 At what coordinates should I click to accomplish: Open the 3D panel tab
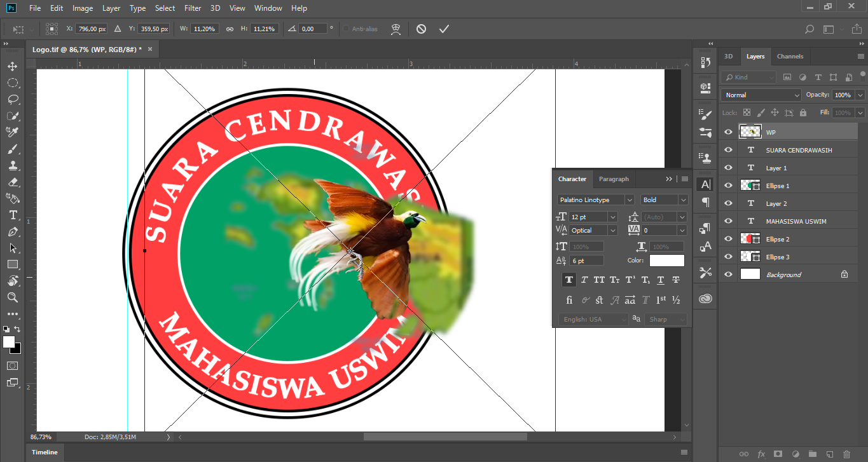click(729, 56)
